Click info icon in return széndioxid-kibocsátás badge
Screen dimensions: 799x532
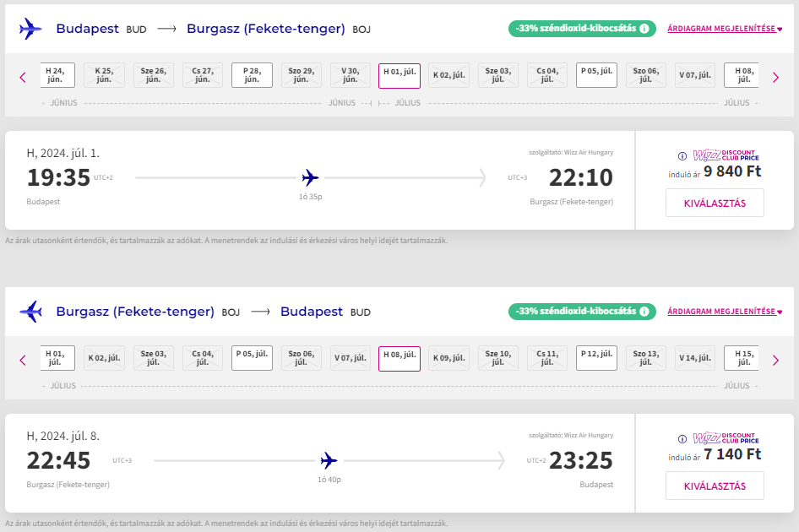(x=644, y=312)
